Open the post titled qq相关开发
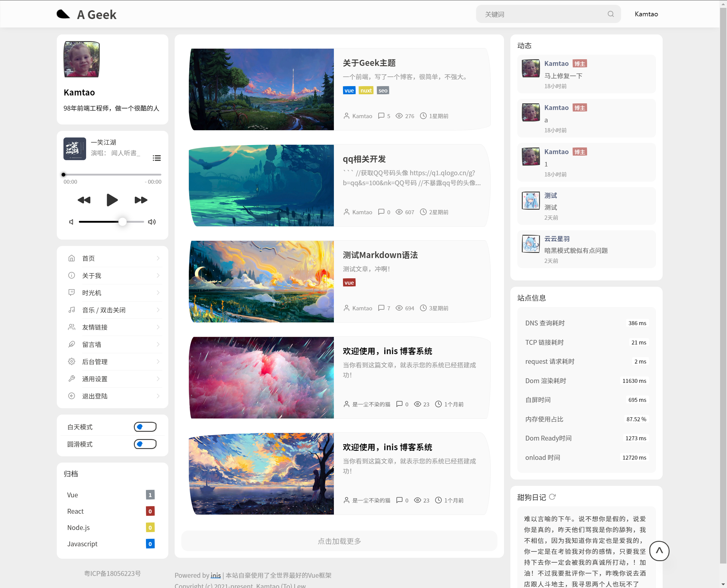 coord(364,159)
